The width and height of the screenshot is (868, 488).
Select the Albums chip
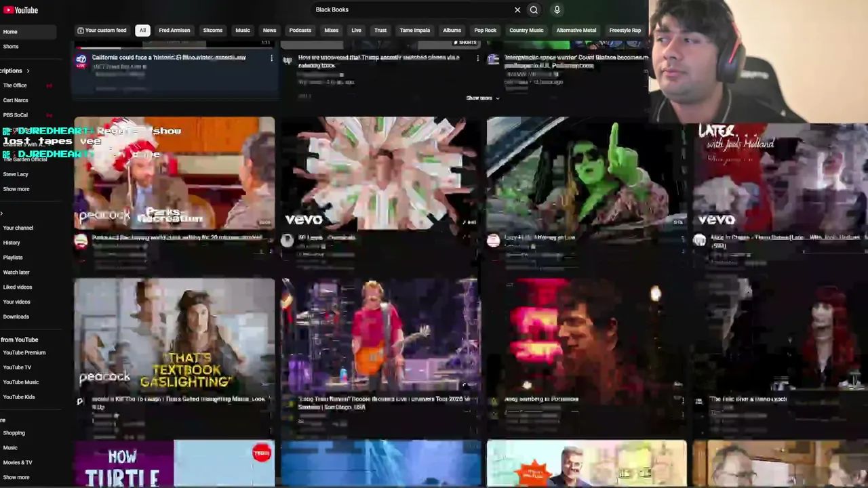click(452, 30)
